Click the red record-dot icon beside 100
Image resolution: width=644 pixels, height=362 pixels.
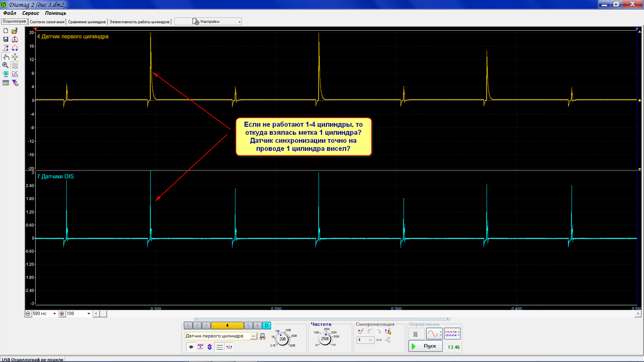[62, 313]
